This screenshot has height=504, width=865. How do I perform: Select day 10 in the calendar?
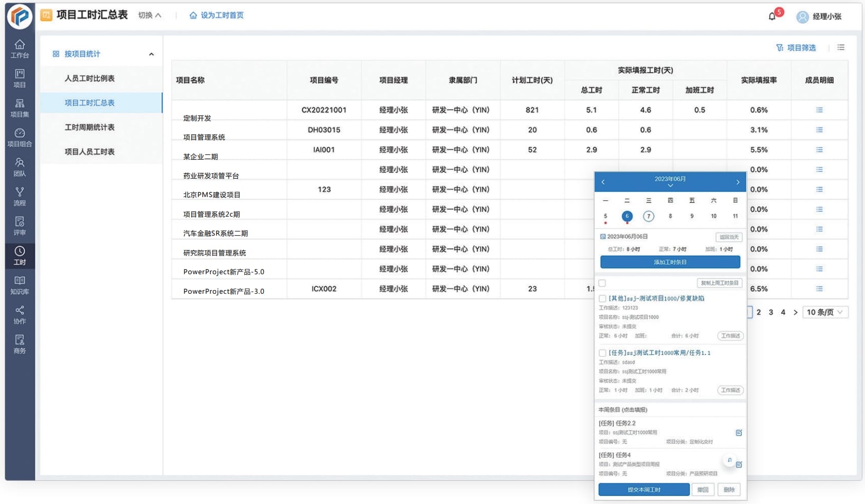pyautogui.click(x=713, y=216)
